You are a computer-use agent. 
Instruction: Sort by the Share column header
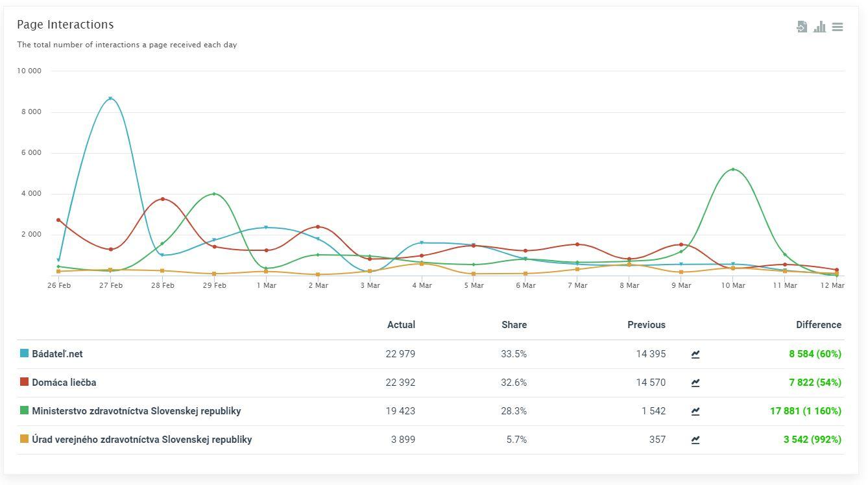[514, 325]
